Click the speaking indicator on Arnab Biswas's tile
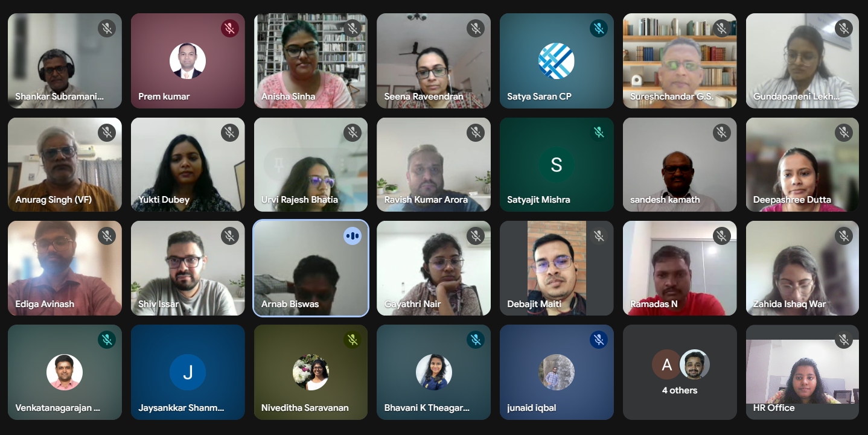Screen dimensions: 868x435 click(x=353, y=235)
